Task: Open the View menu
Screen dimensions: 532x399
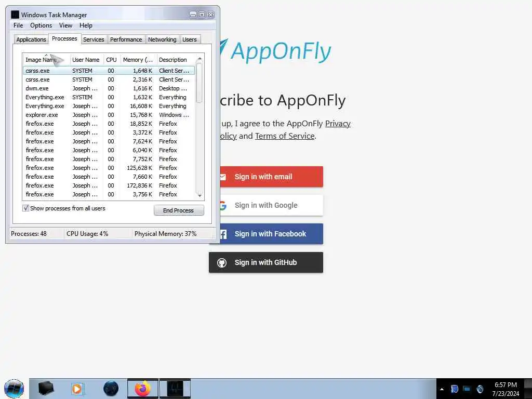Action: (65, 25)
